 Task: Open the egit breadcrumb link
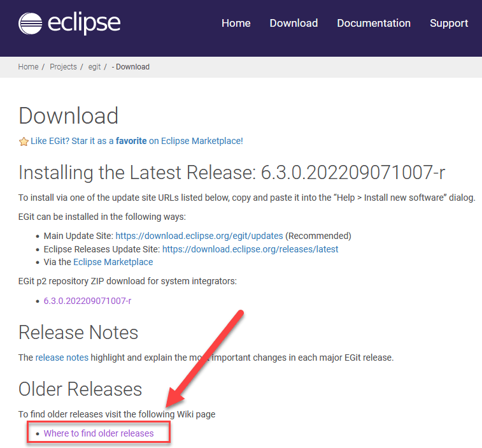(x=95, y=67)
